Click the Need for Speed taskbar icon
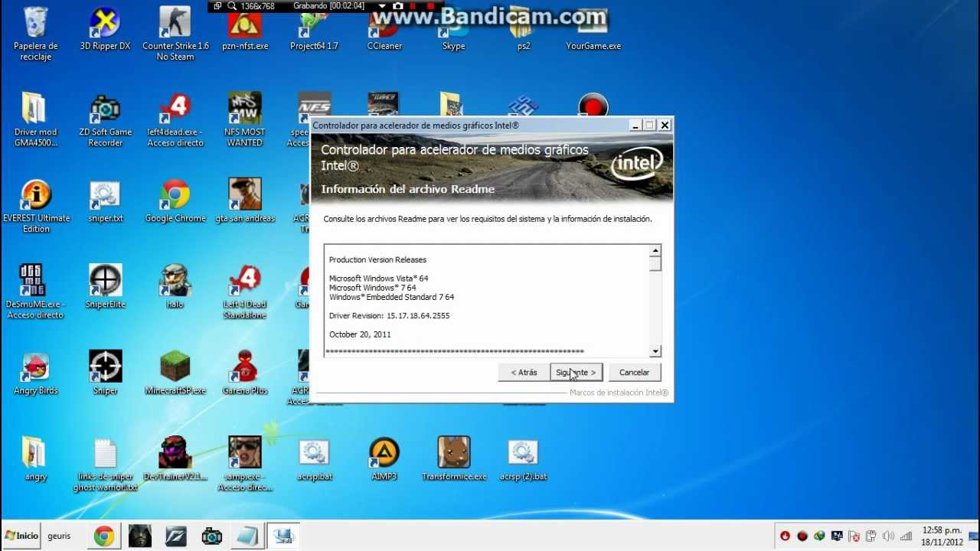The width and height of the screenshot is (980, 551). coord(176,536)
